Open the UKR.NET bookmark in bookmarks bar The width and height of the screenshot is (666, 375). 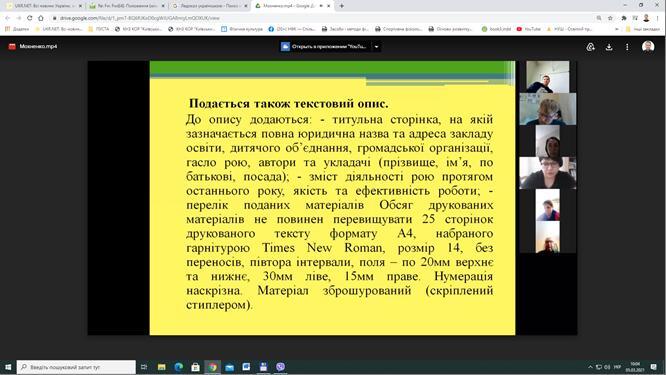(59, 29)
